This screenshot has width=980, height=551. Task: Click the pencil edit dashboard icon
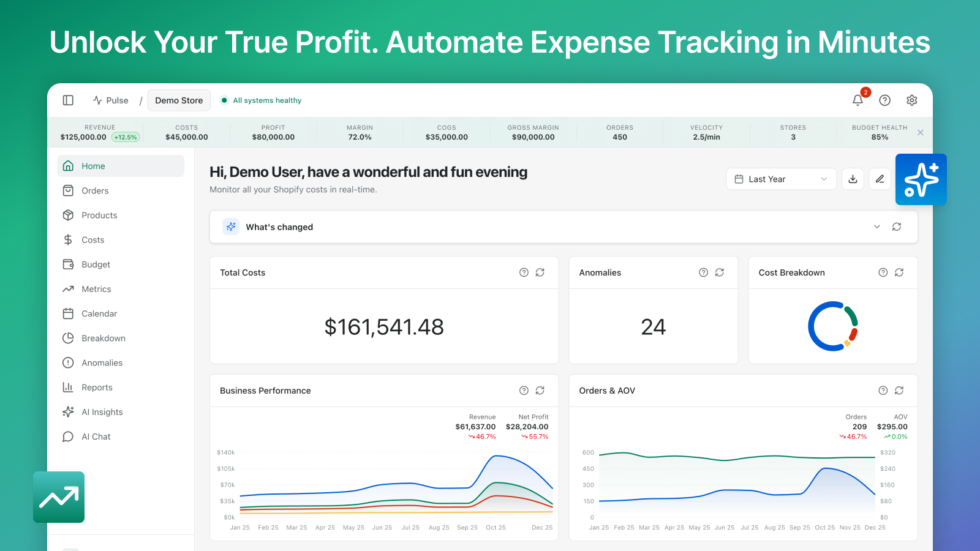tap(880, 179)
